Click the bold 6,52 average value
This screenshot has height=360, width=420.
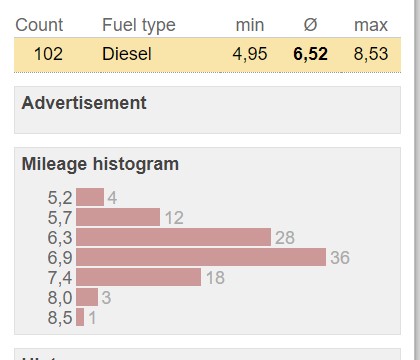pyautogui.click(x=310, y=54)
